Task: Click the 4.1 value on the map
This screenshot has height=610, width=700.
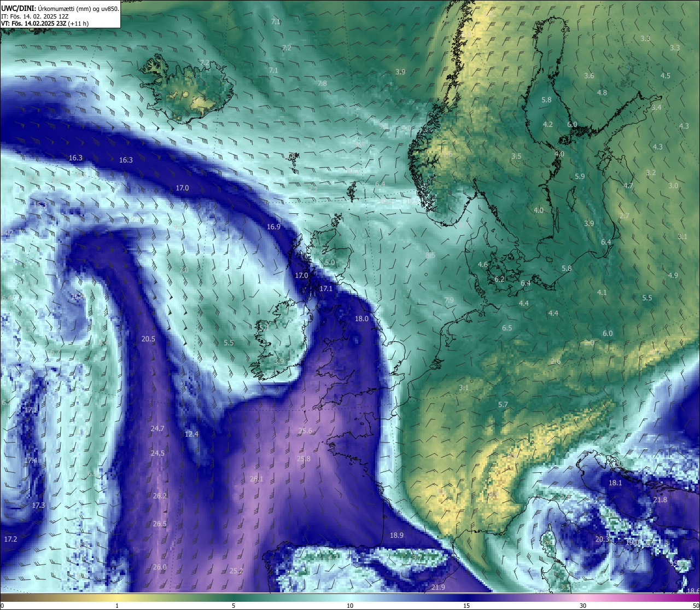Action: coord(602,292)
